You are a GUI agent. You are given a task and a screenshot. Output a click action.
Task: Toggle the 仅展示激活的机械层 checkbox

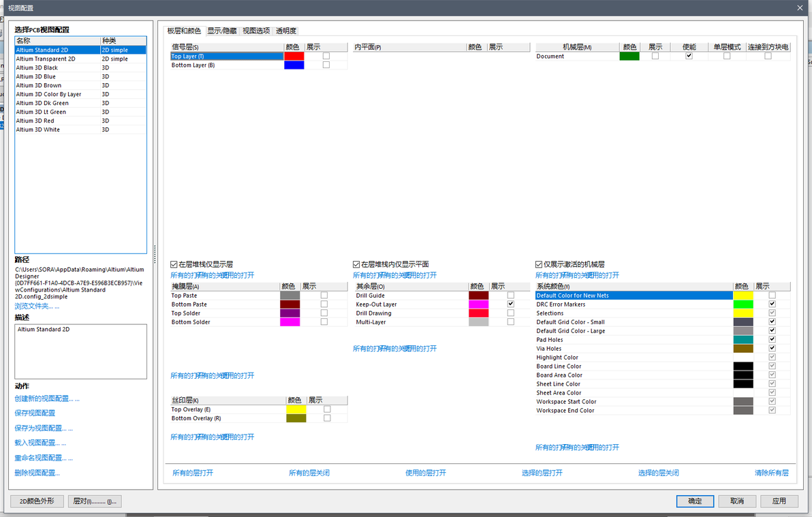click(x=539, y=264)
